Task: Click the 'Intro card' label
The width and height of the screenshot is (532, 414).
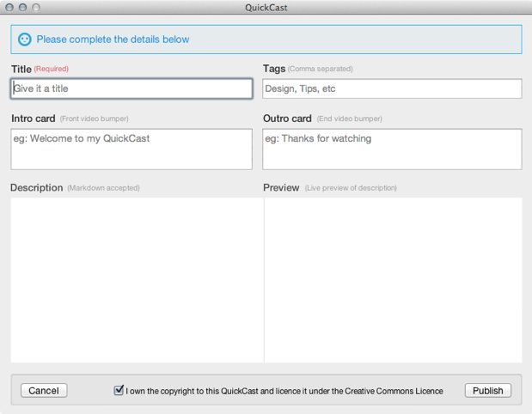Action: [x=34, y=119]
